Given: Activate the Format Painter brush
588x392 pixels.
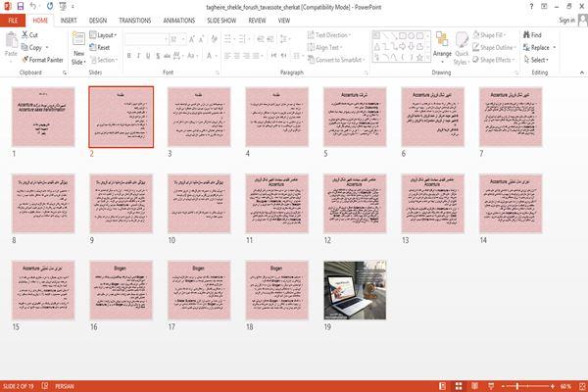Looking at the screenshot, I should click(x=42, y=60).
